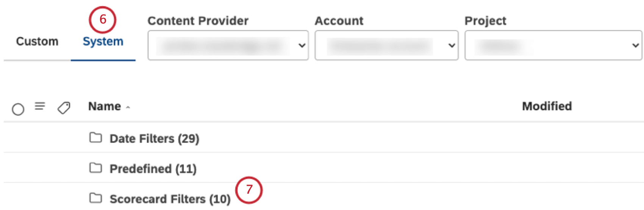Screen dimensions: 644x210
Task: Toggle the select-all circle checkbox
Action: coord(18,109)
